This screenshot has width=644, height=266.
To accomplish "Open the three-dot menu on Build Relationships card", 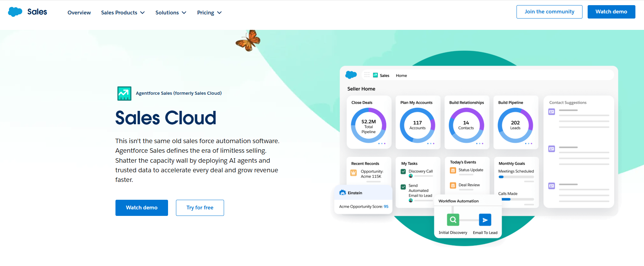I will (x=480, y=143).
